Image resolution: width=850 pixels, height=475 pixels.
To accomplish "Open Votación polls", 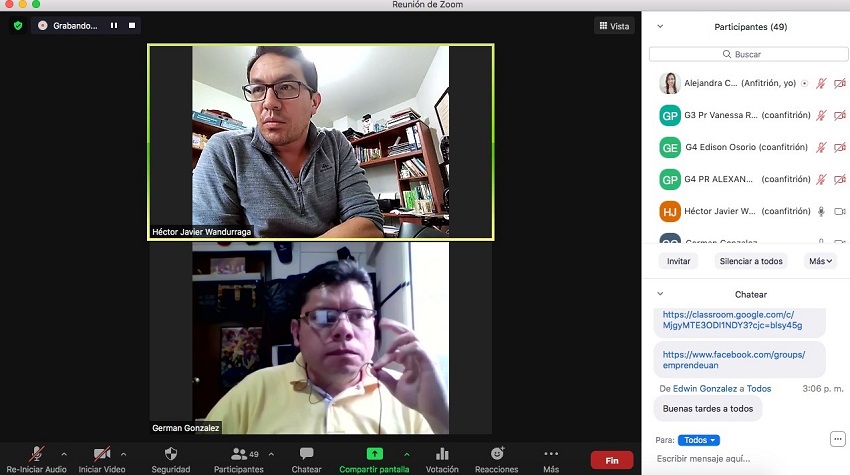I will click(442, 459).
